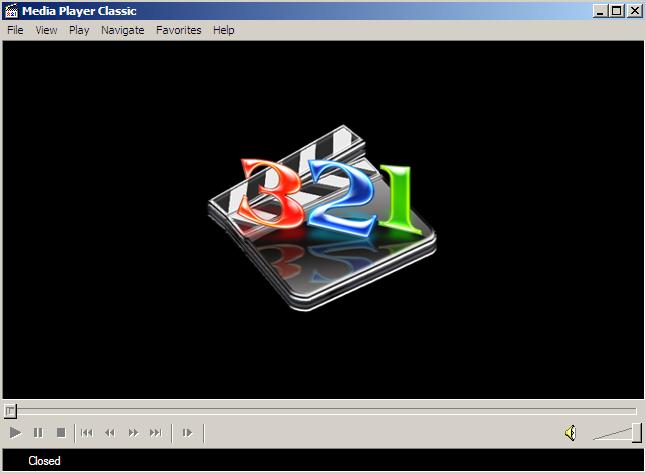Expand the Play menu
This screenshot has width=646, height=474.
(79, 30)
